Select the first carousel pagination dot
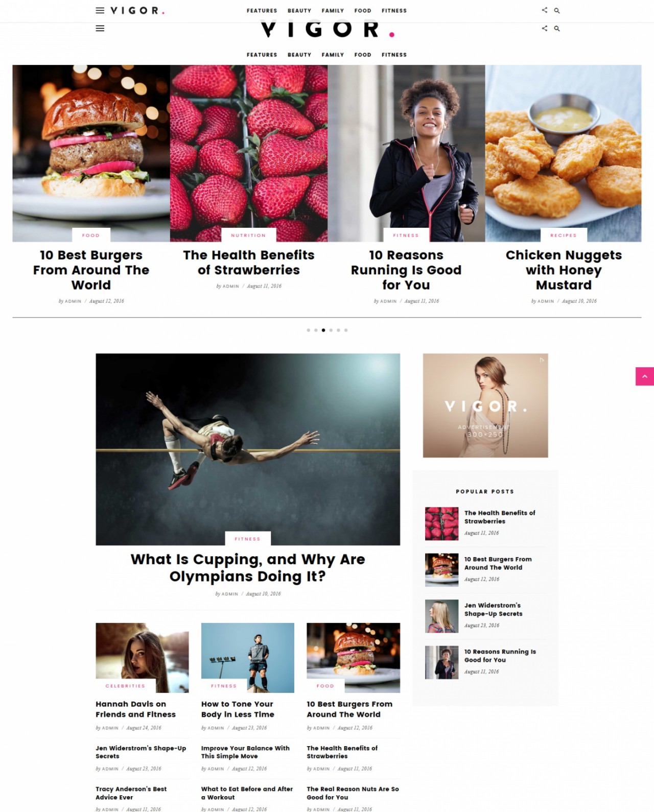This screenshot has height=812, width=654. [x=309, y=330]
